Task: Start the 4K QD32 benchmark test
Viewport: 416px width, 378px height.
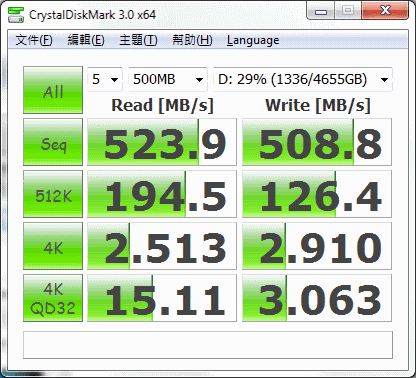Action: (x=53, y=298)
